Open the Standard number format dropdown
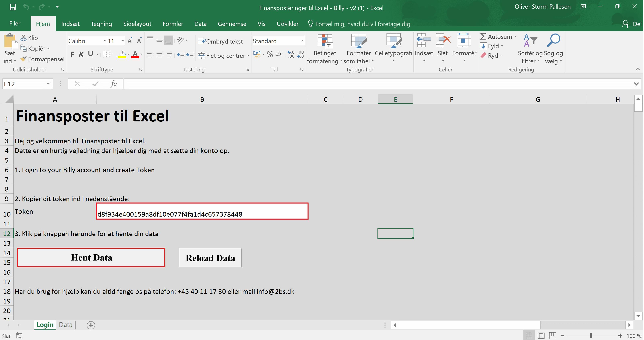644x340 pixels. pos(302,41)
